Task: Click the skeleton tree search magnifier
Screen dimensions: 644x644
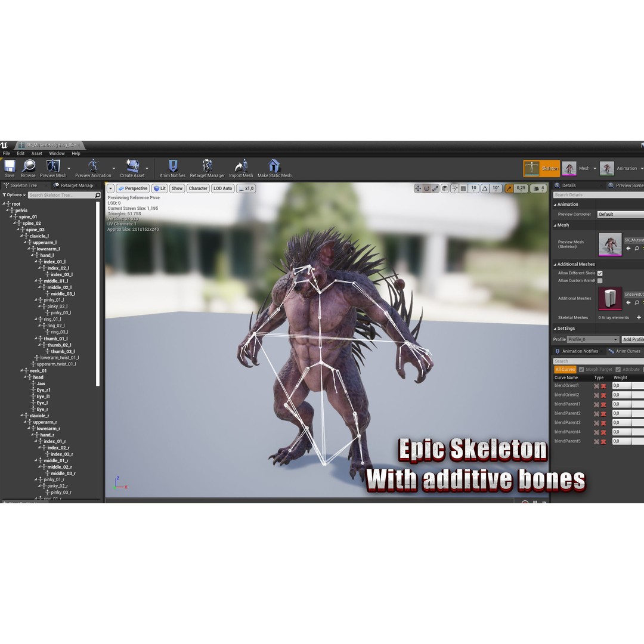Action: [98, 195]
